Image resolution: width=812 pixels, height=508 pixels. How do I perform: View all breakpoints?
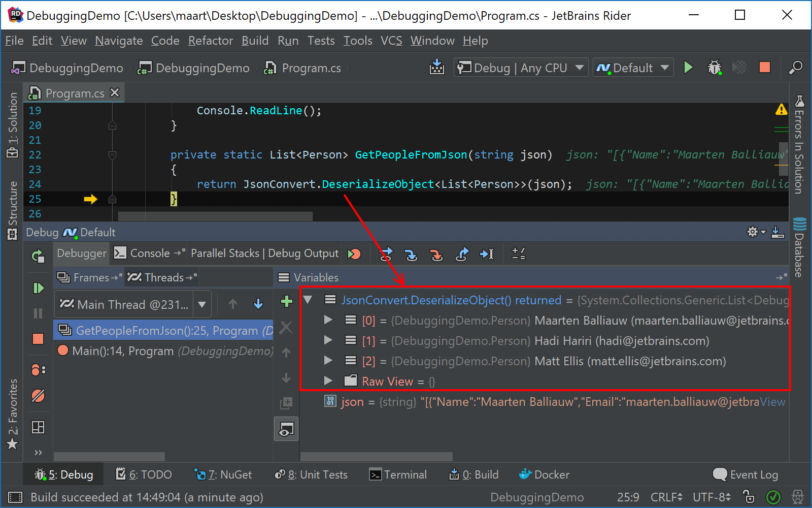(39, 370)
